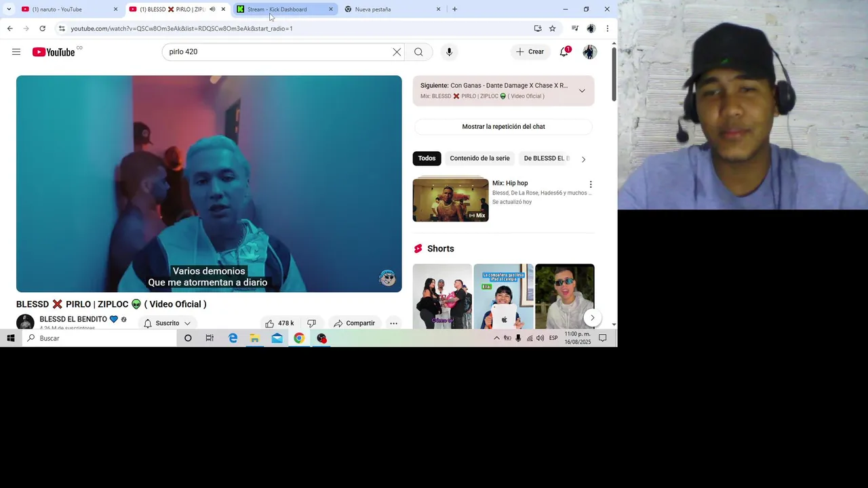Image resolution: width=868 pixels, height=488 pixels.
Task: Click the Crear button
Action: (x=530, y=52)
